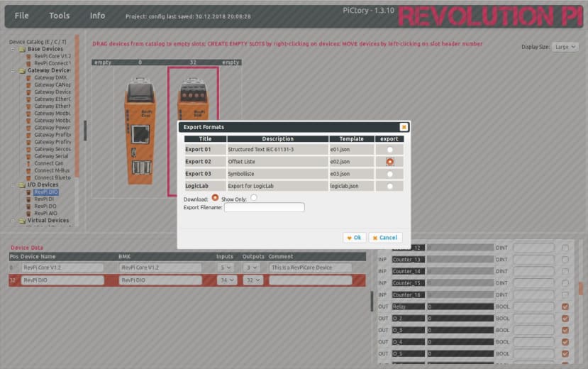Click Gateway Devices folder icon
This screenshot has height=369, width=588.
point(22,70)
